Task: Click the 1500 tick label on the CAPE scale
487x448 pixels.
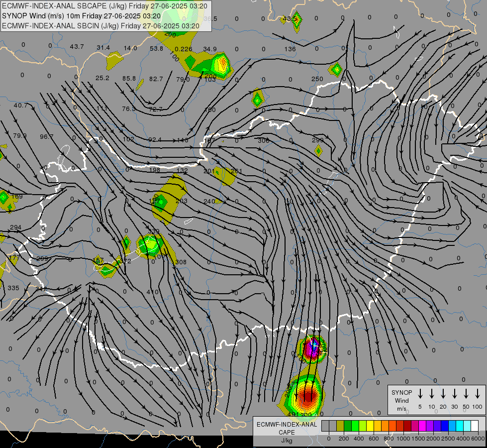Action: [x=418, y=439]
